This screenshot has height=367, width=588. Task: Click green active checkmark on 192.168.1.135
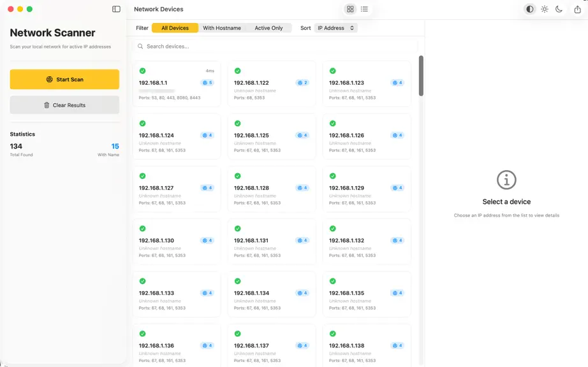click(333, 281)
